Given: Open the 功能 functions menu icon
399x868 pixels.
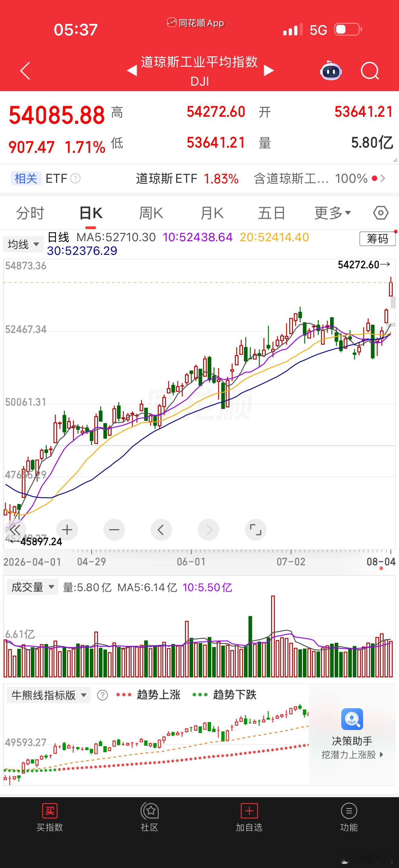Looking at the screenshot, I should click(x=349, y=811).
